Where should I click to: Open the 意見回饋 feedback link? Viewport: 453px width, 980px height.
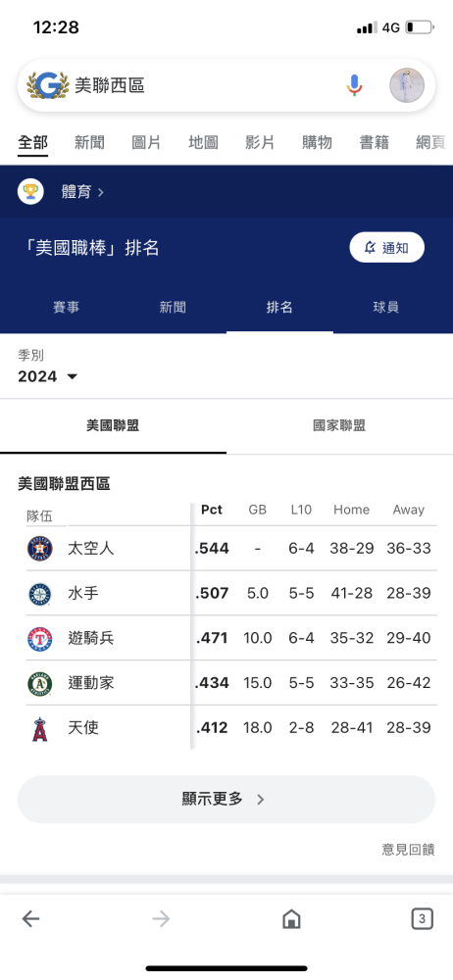[x=408, y=850]
